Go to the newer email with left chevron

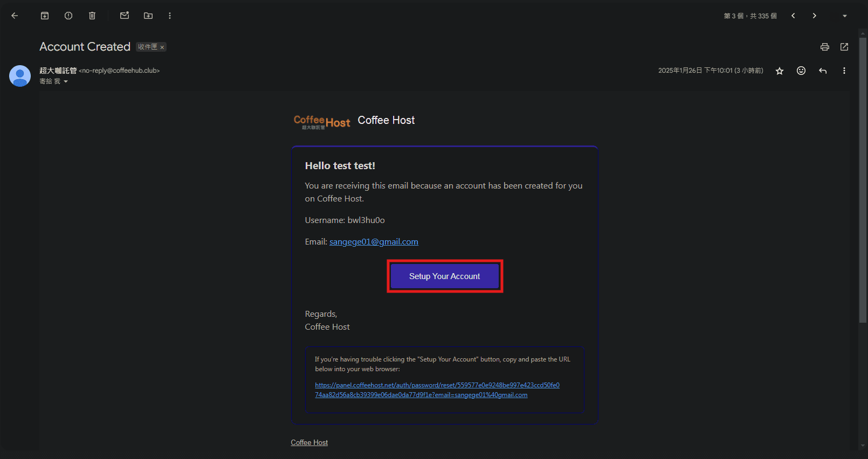793,16
